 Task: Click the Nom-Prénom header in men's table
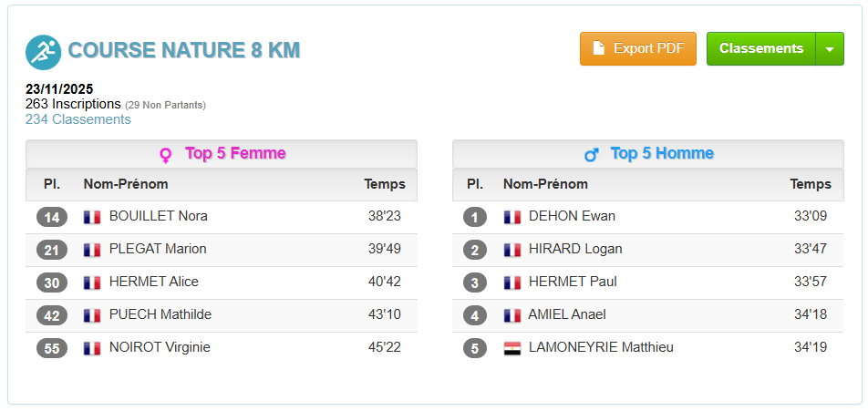click(545, 184)
